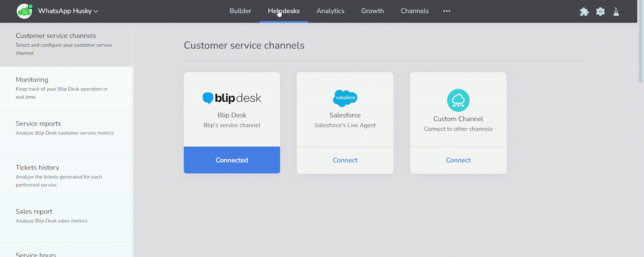Viewport: 644px width, 257px height.
Task: Click the WhatsApp Husky bot avatar icon
Action: (25, 11)
